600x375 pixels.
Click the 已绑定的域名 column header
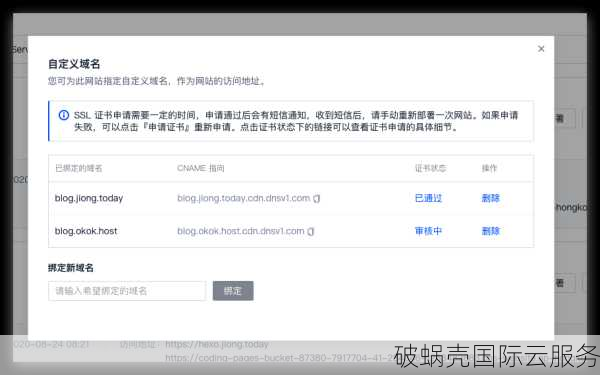click(x=78, y=168)
